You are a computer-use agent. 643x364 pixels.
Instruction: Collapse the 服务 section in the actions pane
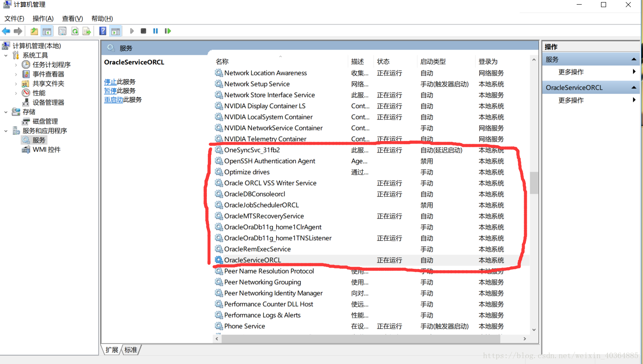pos(634,60)
